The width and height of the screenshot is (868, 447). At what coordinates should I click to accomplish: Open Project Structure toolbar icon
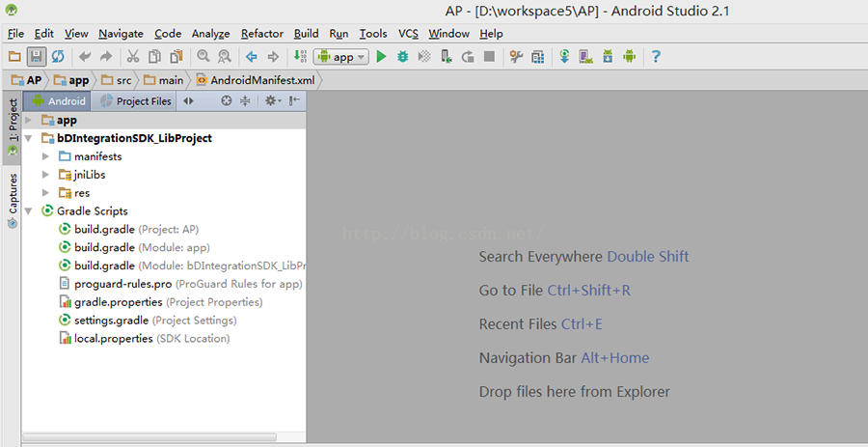coord(537,57)
